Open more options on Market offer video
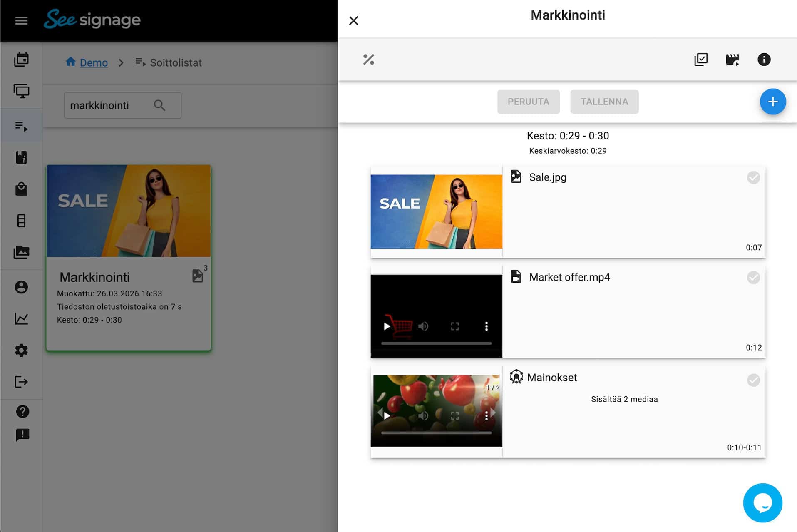Viewport: 797px width, 532px height. (x=486, y=326)
